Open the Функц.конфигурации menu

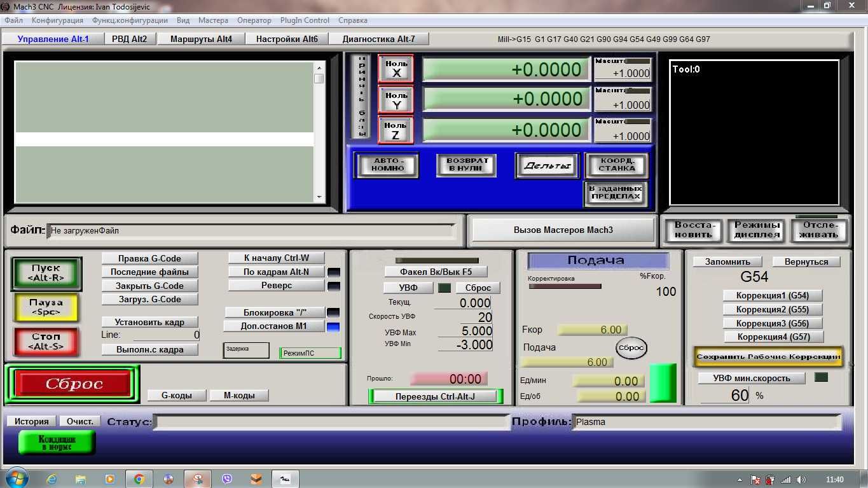tap(130, 20)
